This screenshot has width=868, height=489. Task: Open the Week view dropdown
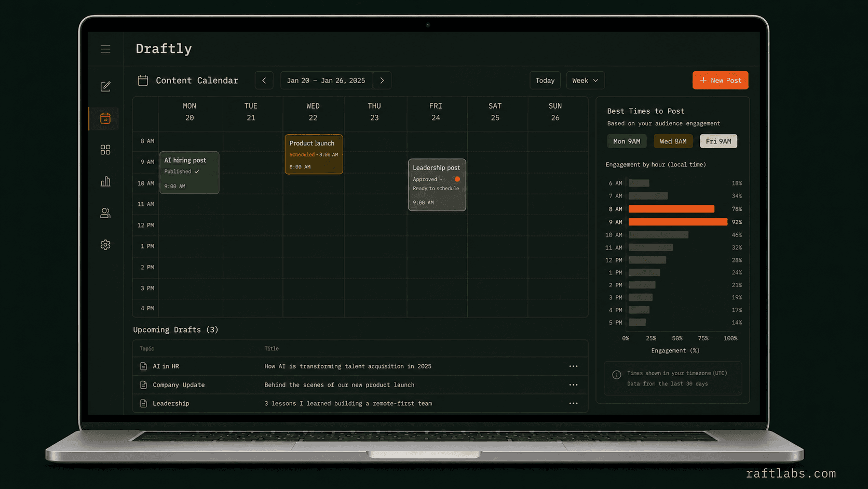point(585,81)
